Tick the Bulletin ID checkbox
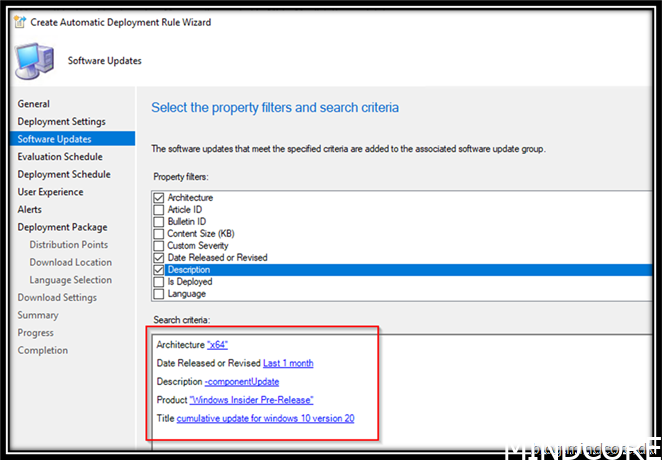The width and height of the screenshot is (662, 460). [159, 222]
